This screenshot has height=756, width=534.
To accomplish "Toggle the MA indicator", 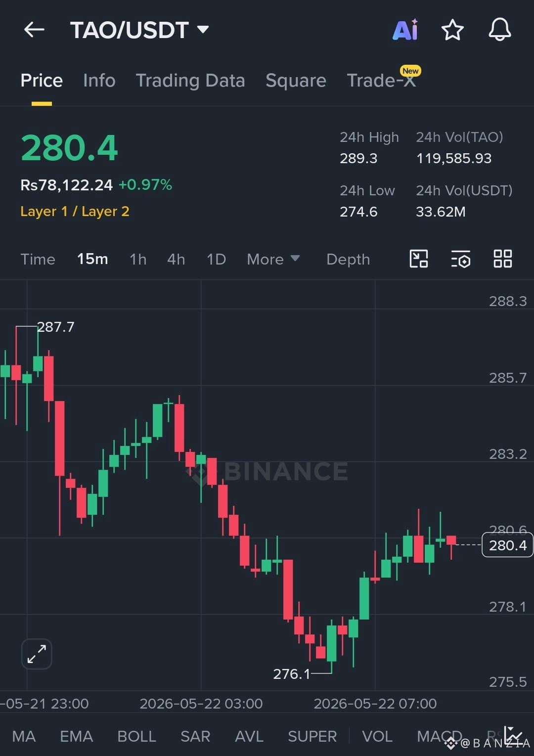I will coord(24,736).
